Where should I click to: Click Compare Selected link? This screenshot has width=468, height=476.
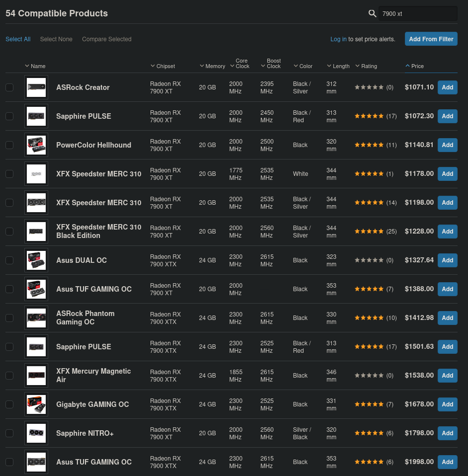click(106, 39)
